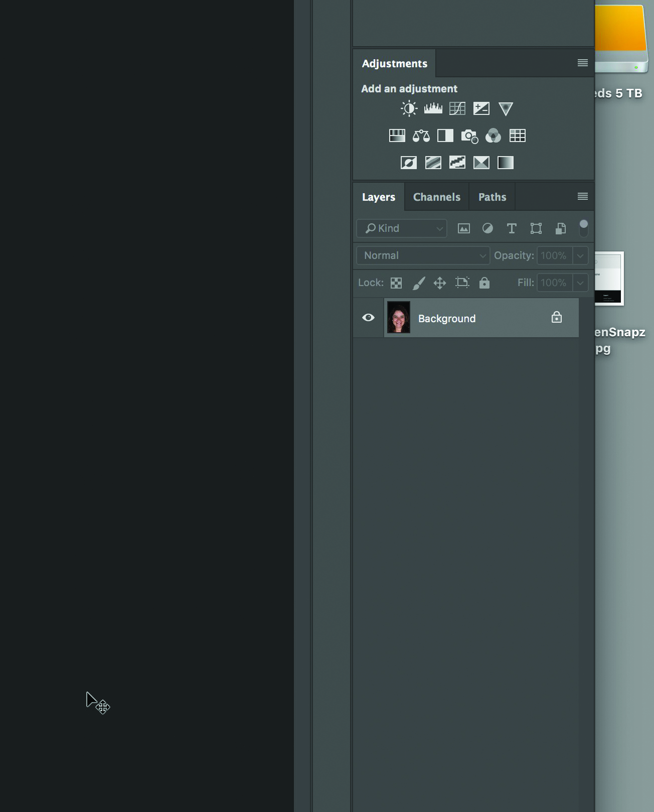This screenshot has height=812, width=654.
Task: Add a Channel Mixer adjustment
Action: click(x=493, y=136)
